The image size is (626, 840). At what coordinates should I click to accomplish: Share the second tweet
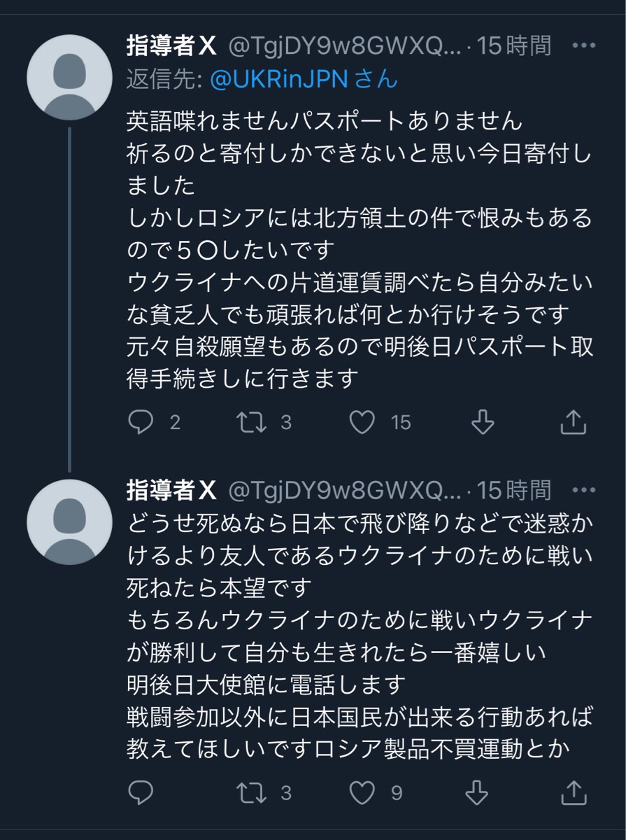[573, 792]
